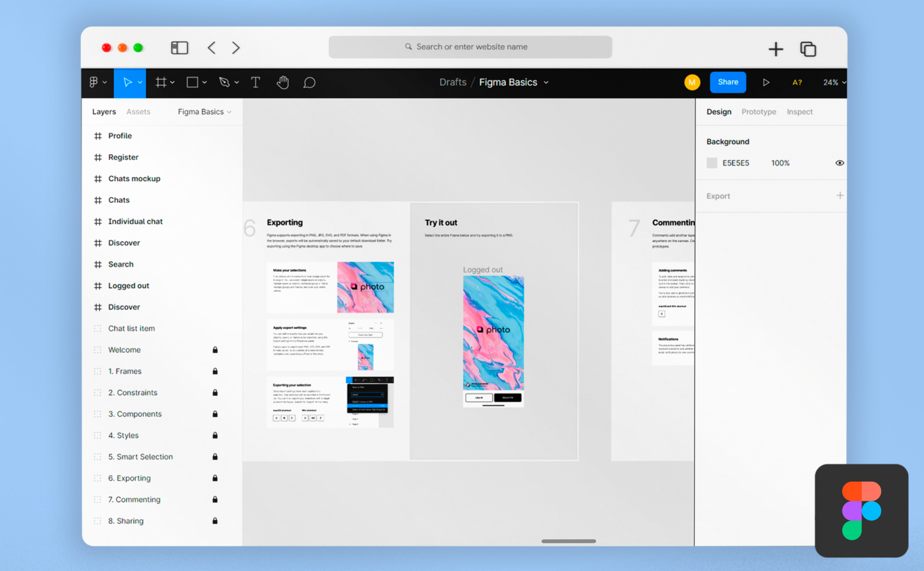
Task: Unlock the 4. Styles layer
Action: (x=215, y=435)
